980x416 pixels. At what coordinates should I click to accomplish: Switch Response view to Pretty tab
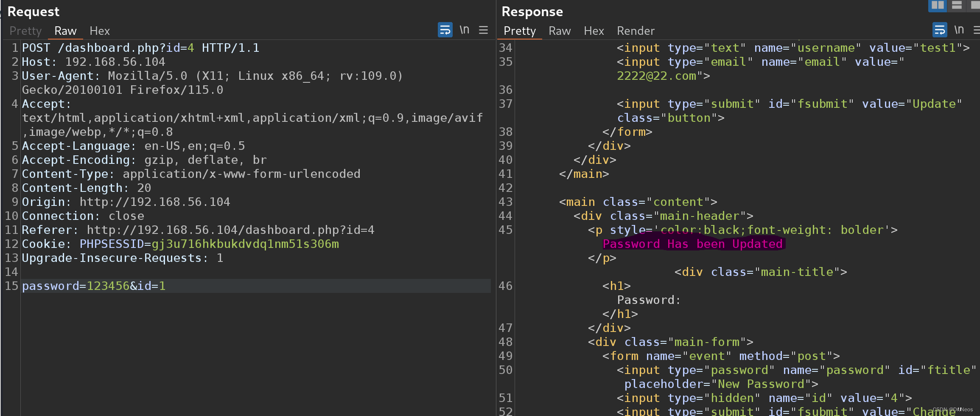(x=520, y=31)
